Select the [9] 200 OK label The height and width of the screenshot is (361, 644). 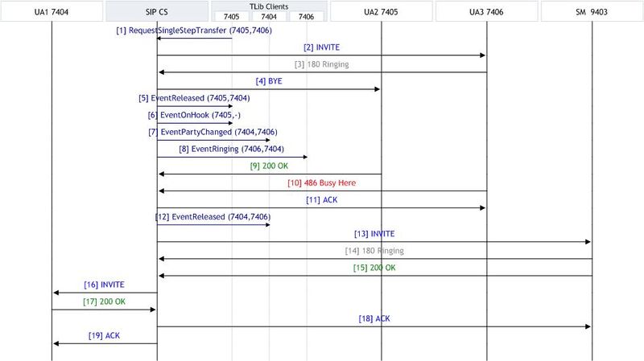coord(269,166)
